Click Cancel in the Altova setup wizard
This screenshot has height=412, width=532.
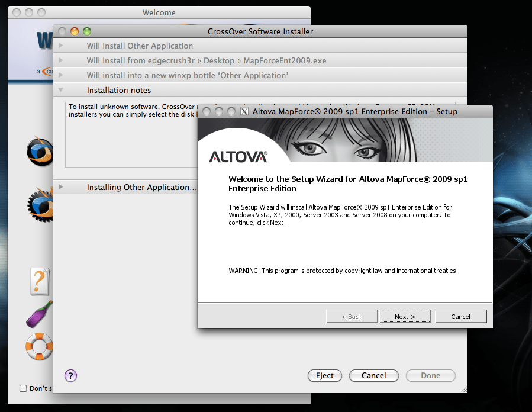click(x=460, y=316)
